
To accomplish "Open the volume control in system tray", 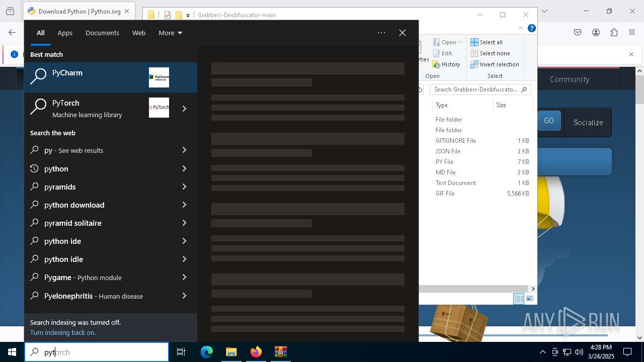I will 579,352.
